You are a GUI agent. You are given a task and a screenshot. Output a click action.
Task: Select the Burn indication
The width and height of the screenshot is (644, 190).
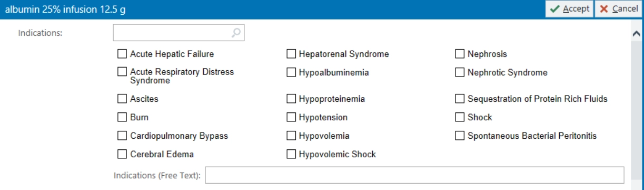122,117
